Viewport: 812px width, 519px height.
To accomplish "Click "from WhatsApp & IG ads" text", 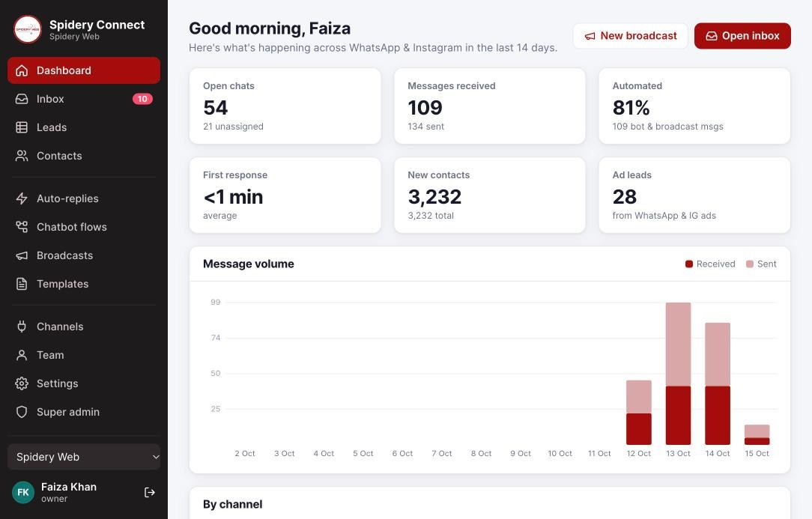I will [x=664, y=216].
